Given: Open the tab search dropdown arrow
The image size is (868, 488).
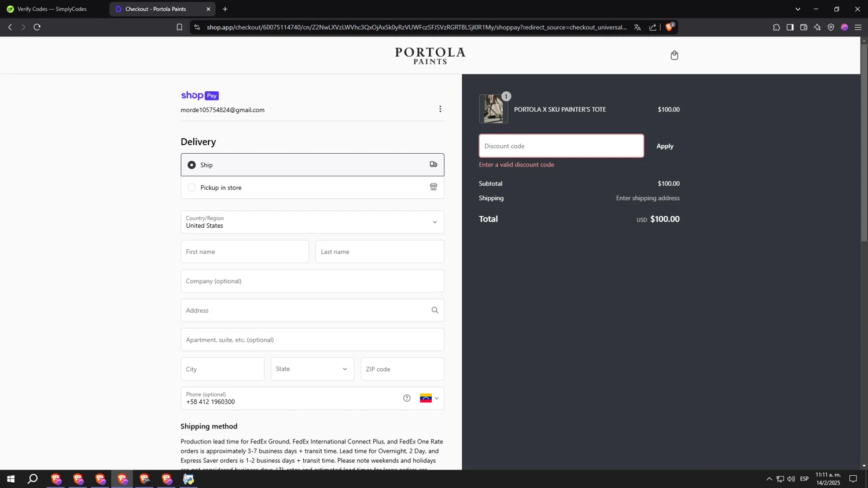Looking at the screenshot, I should [x=797, y=9].
